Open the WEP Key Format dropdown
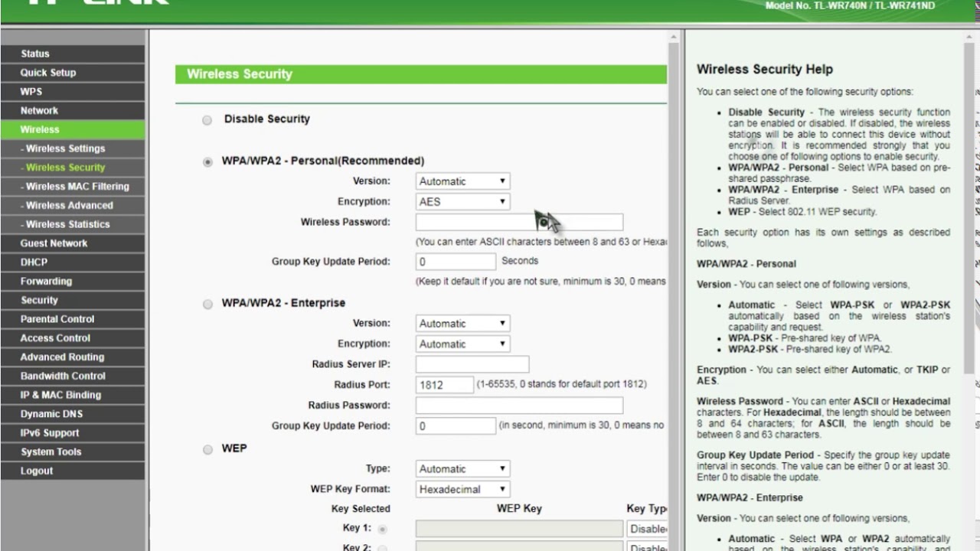 pyautogui.click(x=462, y=490)
